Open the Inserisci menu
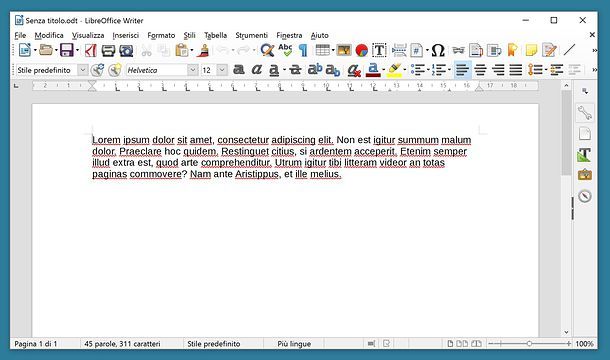This screenshot has width=610, height=360. (126, 35)
